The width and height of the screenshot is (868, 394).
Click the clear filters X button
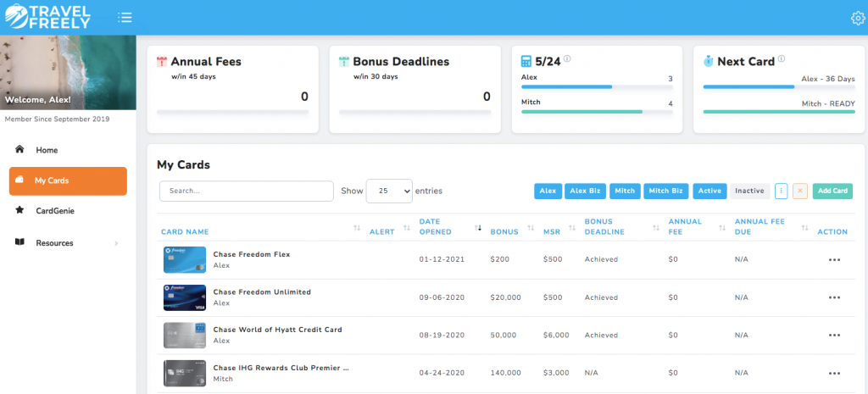click(x=800, y=191)
